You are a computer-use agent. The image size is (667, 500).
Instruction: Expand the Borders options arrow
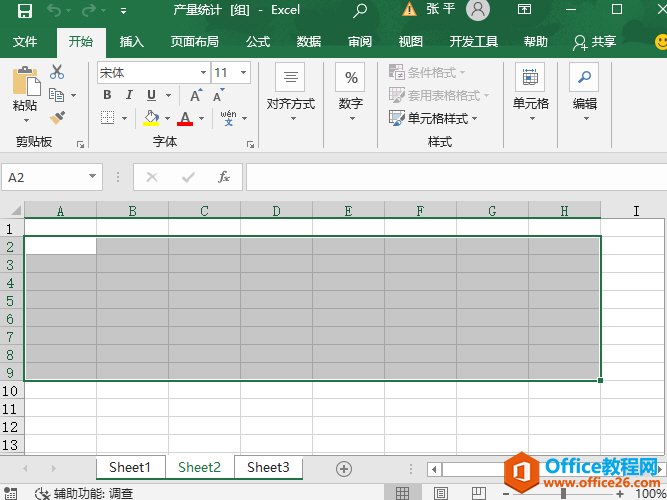click(124, 118)
